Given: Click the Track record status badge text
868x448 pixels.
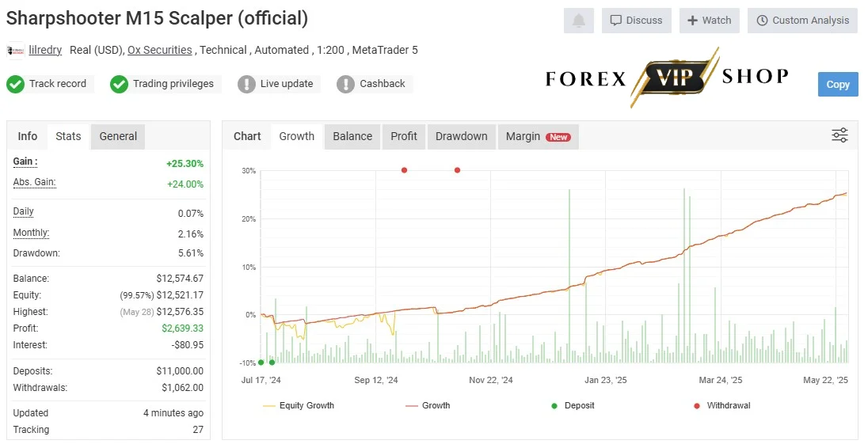Looking at the screenshot, I should [58, 84].
